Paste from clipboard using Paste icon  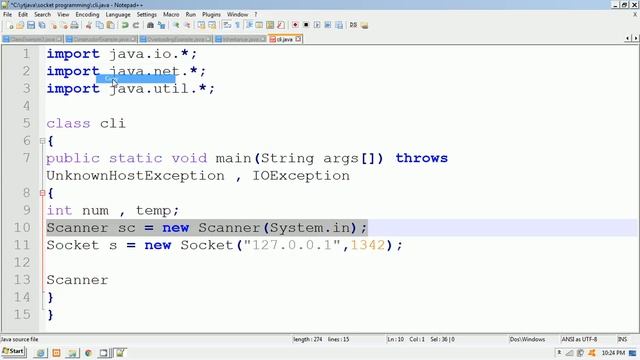click(110, 25)
